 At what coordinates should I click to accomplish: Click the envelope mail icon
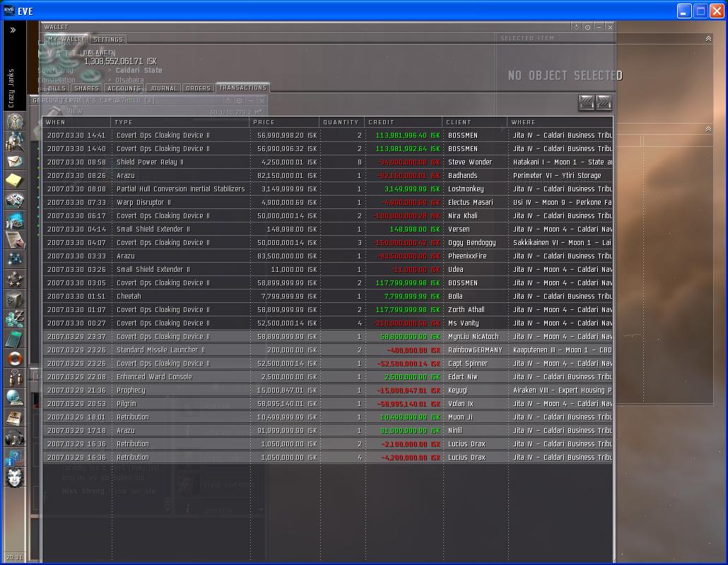point(14,161)
